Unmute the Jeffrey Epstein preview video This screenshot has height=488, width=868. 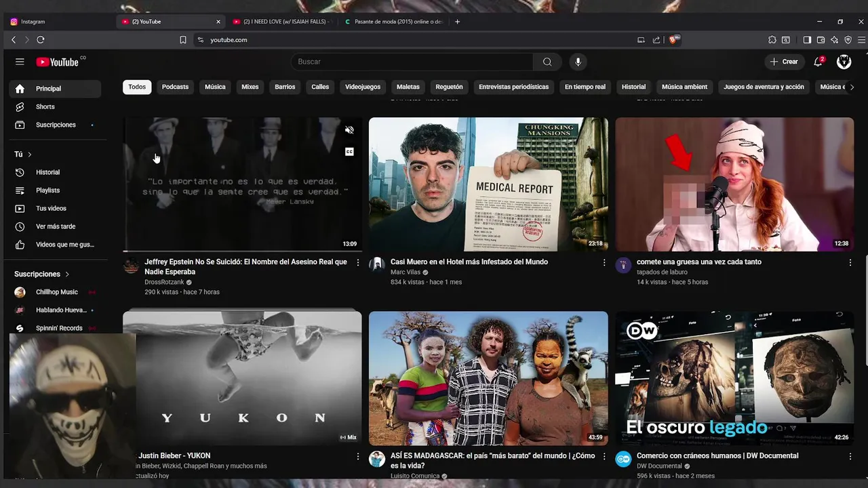pos(349,130)
